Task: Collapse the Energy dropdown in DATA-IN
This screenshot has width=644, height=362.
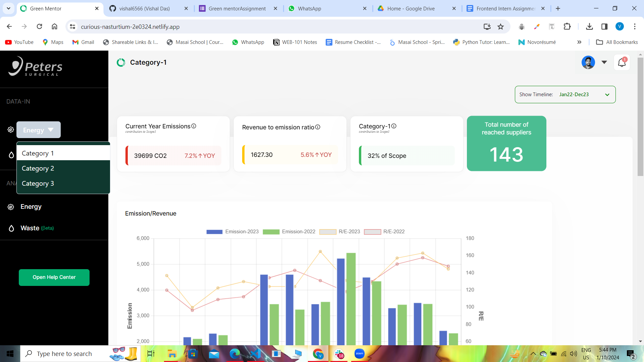Action: point(38,130)
